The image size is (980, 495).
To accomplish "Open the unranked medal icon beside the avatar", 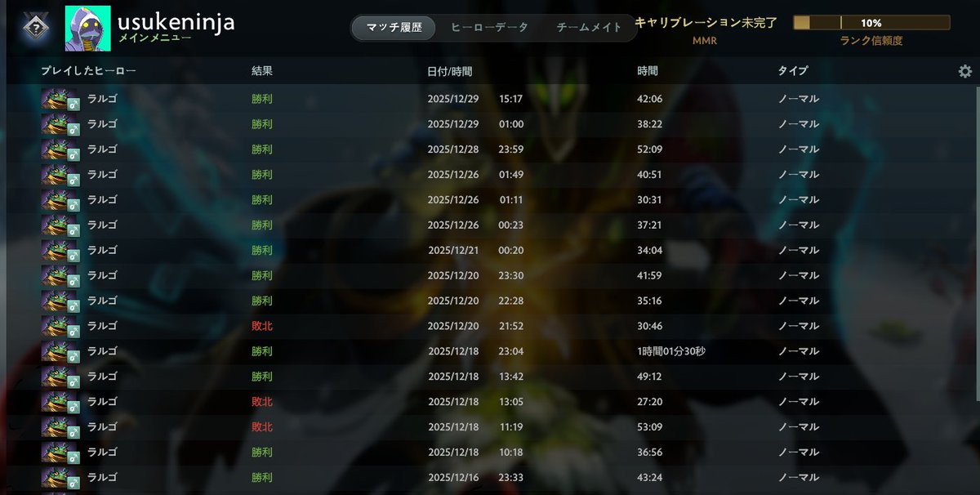I will [x=35, y=28].
